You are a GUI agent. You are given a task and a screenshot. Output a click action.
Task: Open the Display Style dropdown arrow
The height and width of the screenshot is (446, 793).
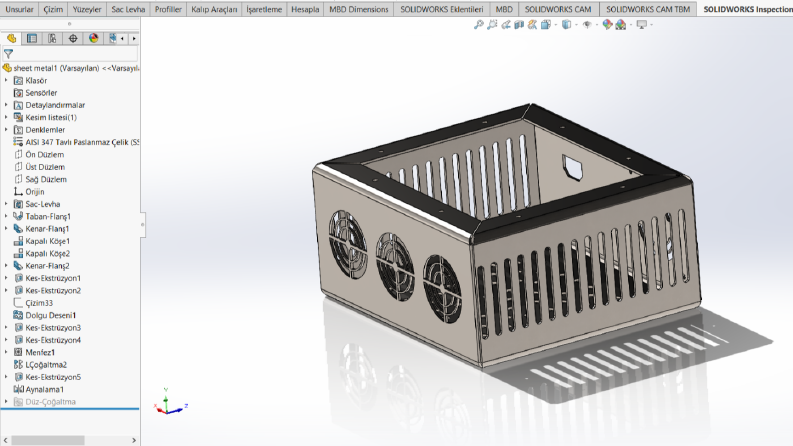point(576,24)
